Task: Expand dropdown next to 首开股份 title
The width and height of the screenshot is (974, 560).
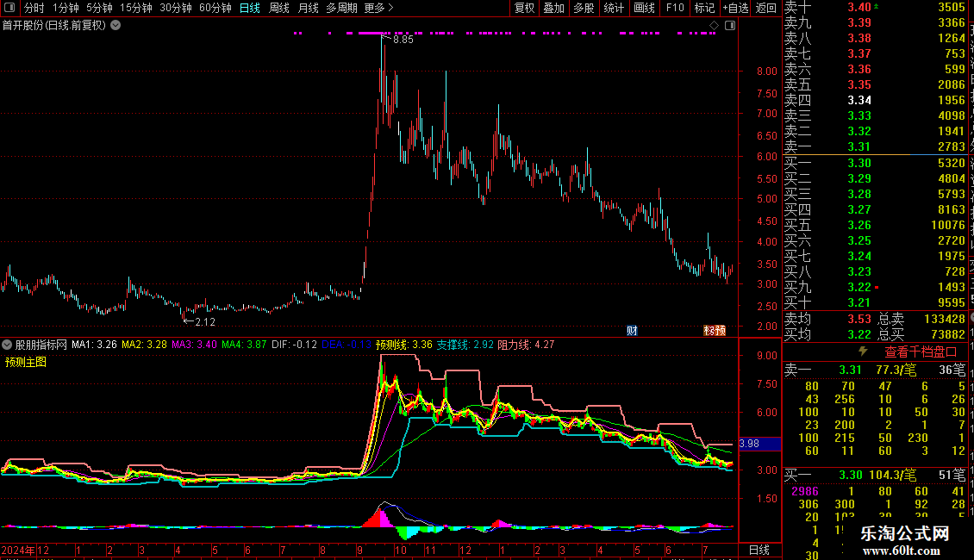Action: (x=116, y=26)
